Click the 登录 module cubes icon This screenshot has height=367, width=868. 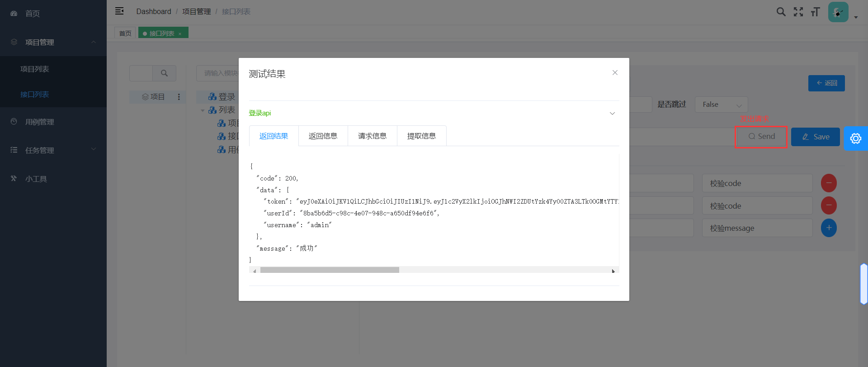tap(212, 96)
